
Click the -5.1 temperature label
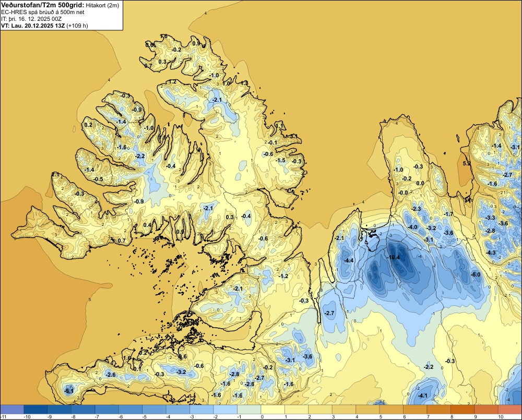69,391
